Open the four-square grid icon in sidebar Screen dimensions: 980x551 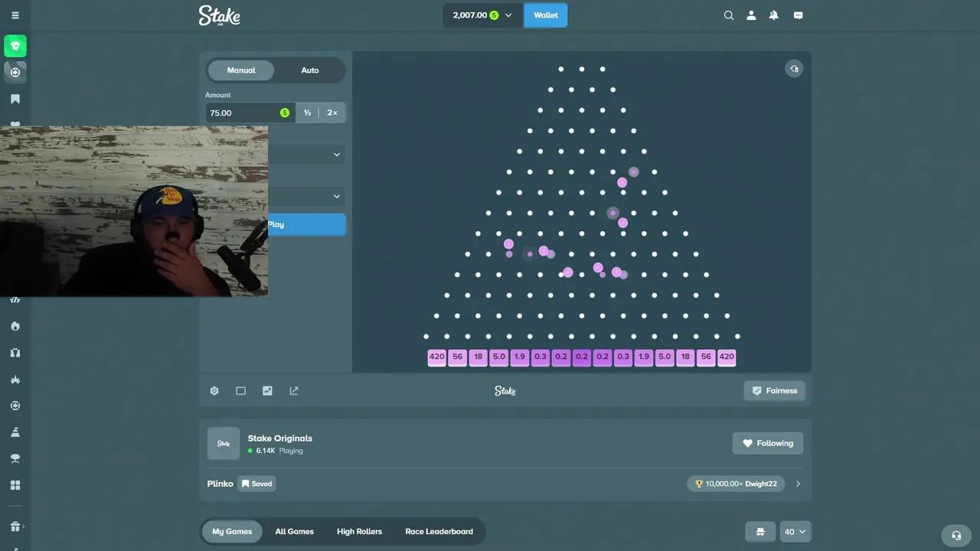[15, 485]
